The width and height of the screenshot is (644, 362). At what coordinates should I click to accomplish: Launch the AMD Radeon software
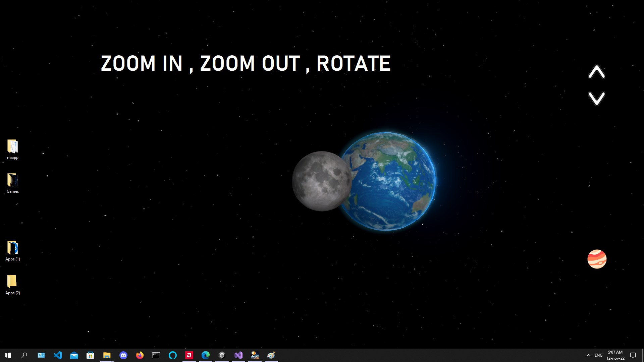point(189,355)
